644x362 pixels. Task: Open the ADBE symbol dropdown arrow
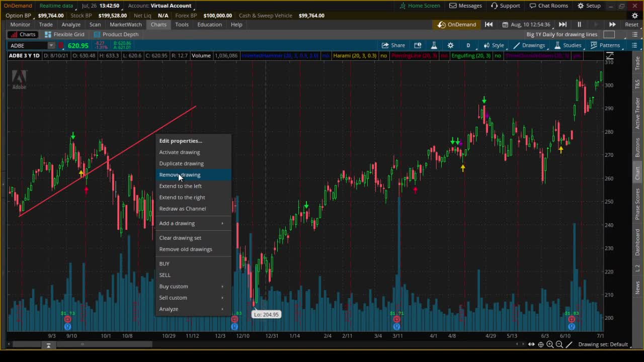[51, 45]
